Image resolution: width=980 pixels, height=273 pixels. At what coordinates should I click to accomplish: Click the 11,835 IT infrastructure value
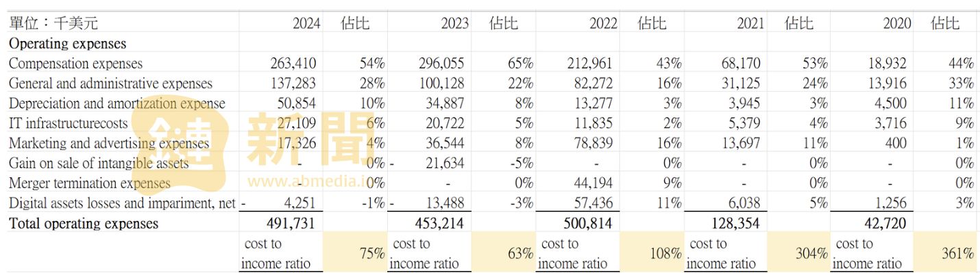coord(594,123)
